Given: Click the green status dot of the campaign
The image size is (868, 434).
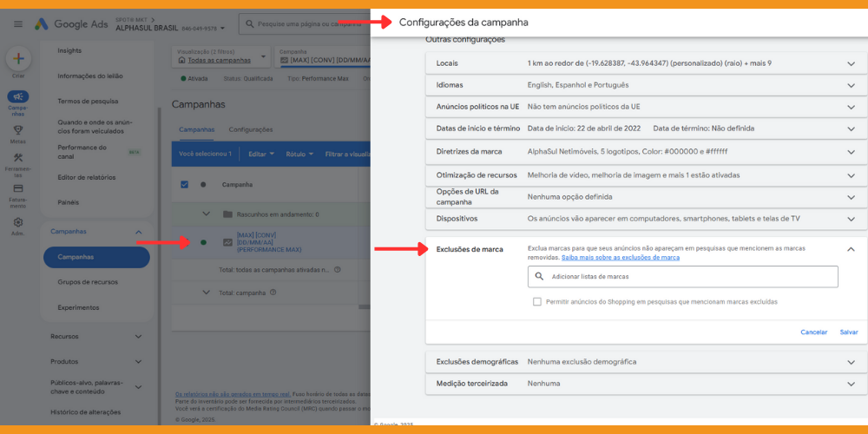Looking at the screenshot, I should click(x=203, y=242).
